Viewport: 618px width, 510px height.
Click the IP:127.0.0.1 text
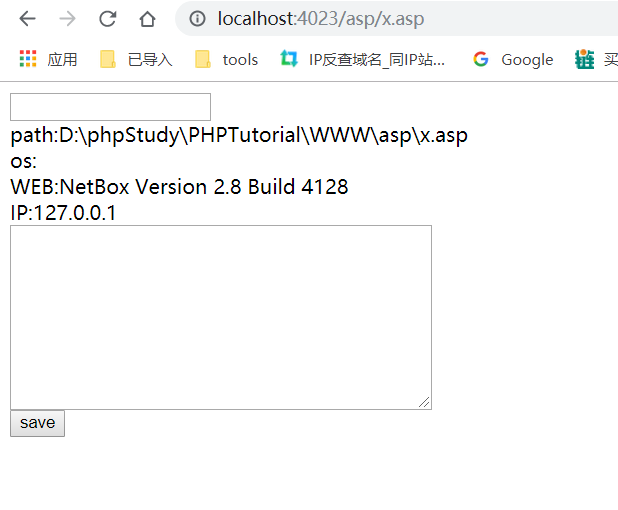[63, 213]
